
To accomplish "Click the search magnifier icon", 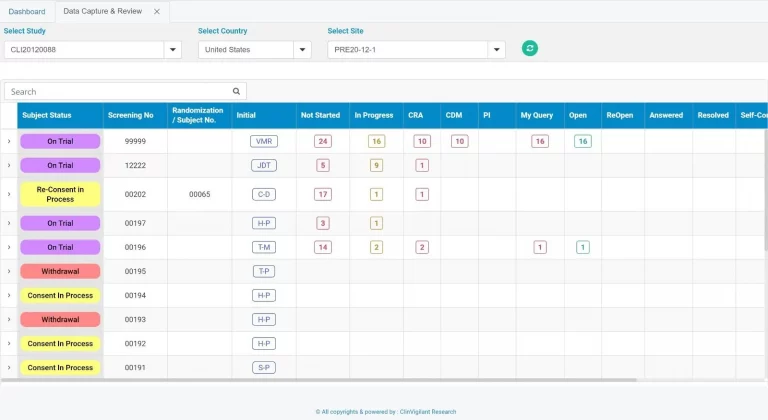I will (x=237, y=91).
